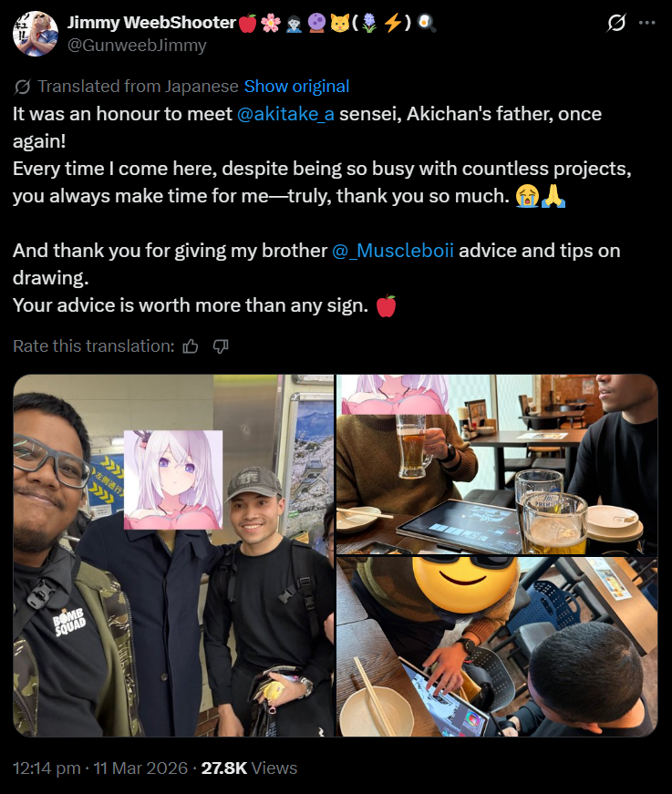This screenshot has height=794, width=672.
Task: Click the 11 Mar 2026 date
Action: point(140,768)
